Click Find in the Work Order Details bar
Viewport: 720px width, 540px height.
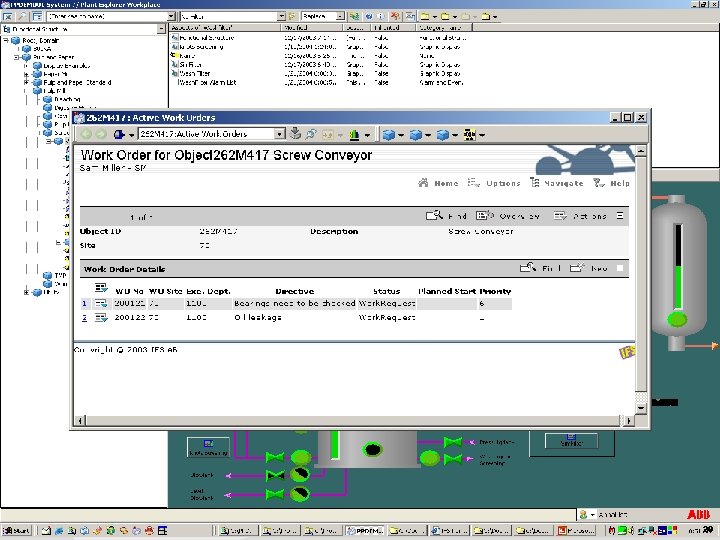(540, 268)
